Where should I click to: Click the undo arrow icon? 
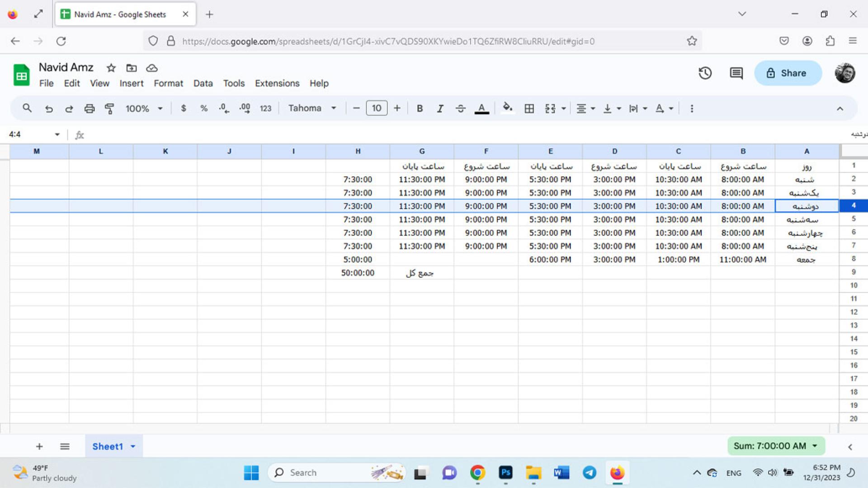click(x=49, y=108)
